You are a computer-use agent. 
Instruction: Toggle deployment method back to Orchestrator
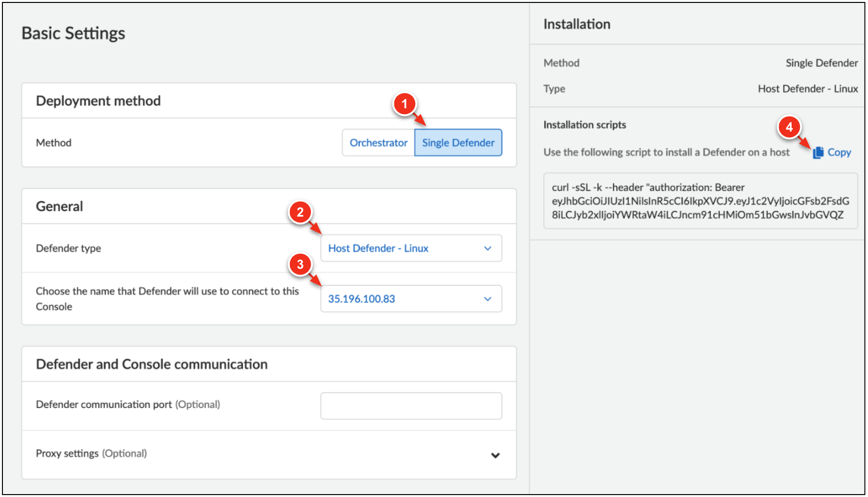click(378, 142)
